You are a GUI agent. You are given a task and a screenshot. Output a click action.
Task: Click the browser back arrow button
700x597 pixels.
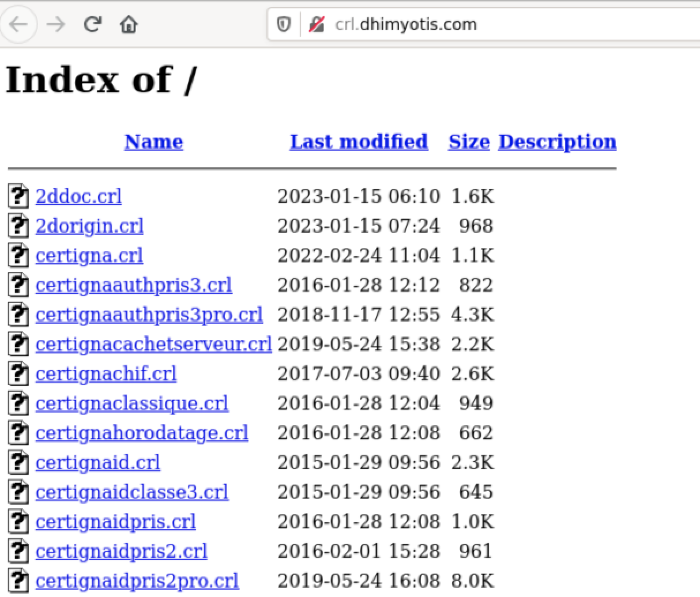pos(19,25)
